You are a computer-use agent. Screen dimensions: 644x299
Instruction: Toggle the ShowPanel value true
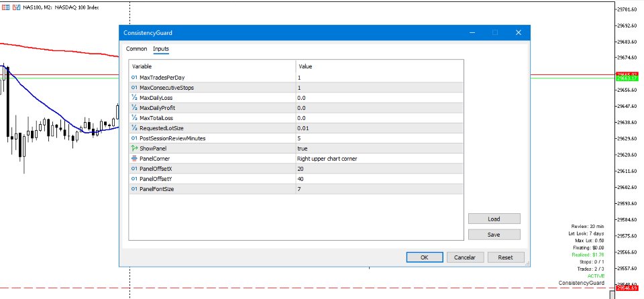(380, 148)
